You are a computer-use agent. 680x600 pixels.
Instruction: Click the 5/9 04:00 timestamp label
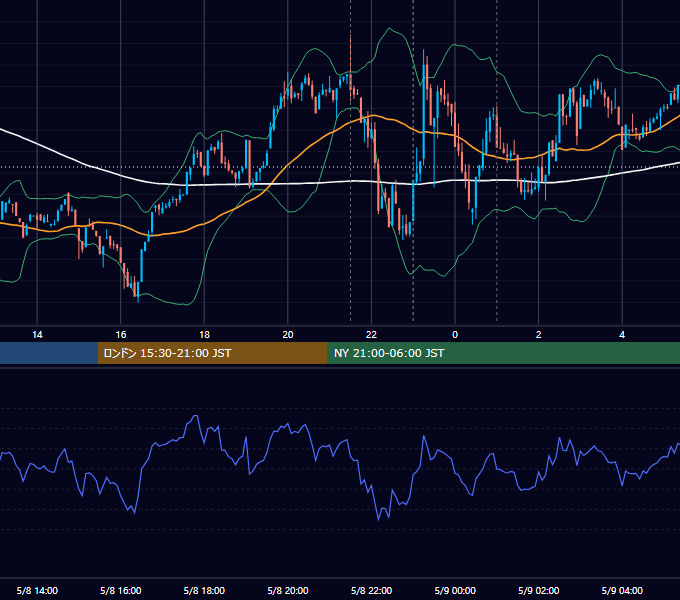point(622,590)
